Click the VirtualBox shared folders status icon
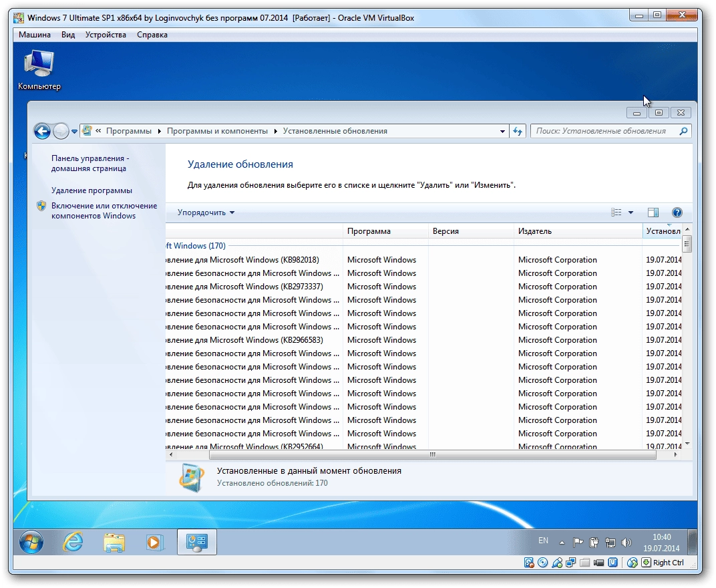The image size is (716, 588). 585,563
